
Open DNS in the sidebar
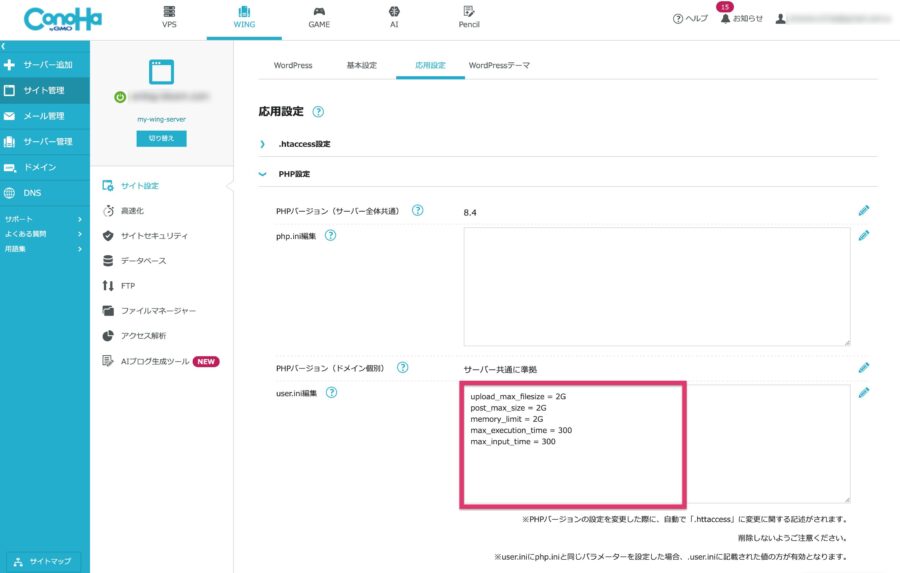(x=45, y=193)
